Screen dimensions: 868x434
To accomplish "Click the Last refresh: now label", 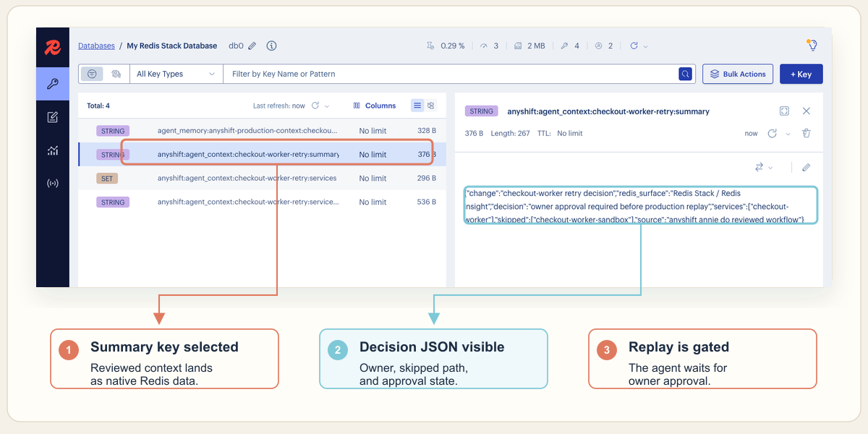I will tap(279, 106).
